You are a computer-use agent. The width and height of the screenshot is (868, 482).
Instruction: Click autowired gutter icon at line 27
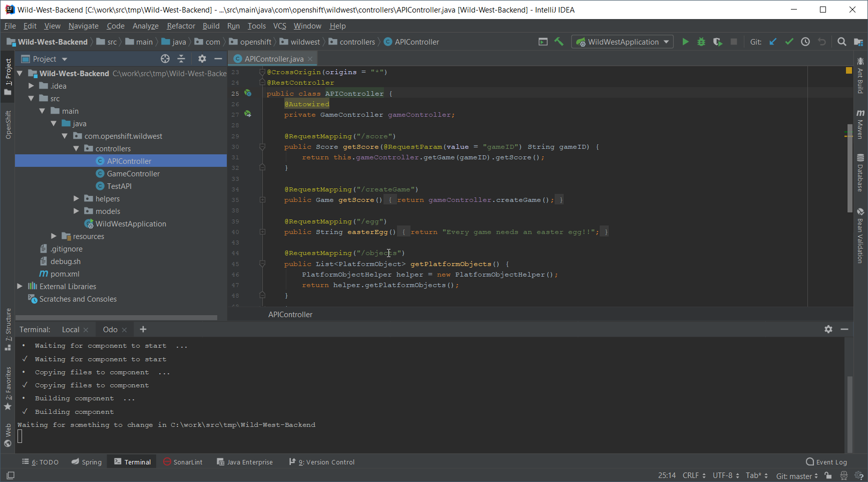click(x=248, y=114)
